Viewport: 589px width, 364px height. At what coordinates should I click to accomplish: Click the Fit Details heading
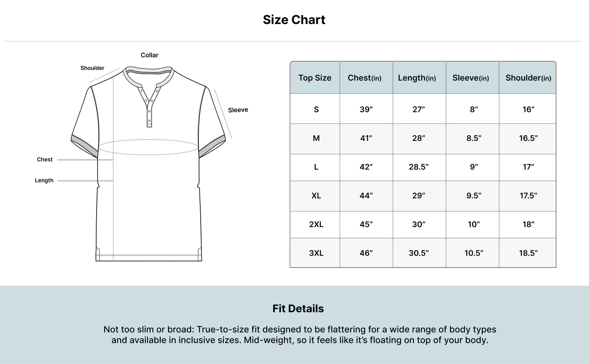click(298, 309)
